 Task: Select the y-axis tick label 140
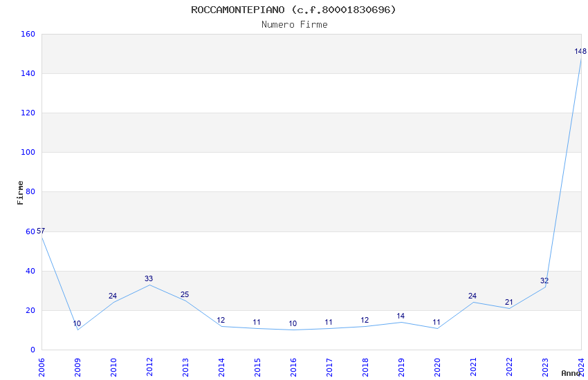coord(28,73)
